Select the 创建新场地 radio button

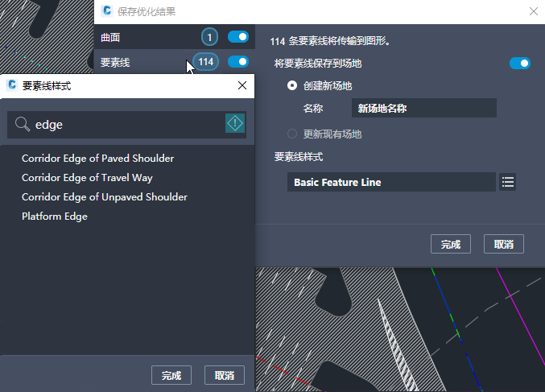[292, 85]
